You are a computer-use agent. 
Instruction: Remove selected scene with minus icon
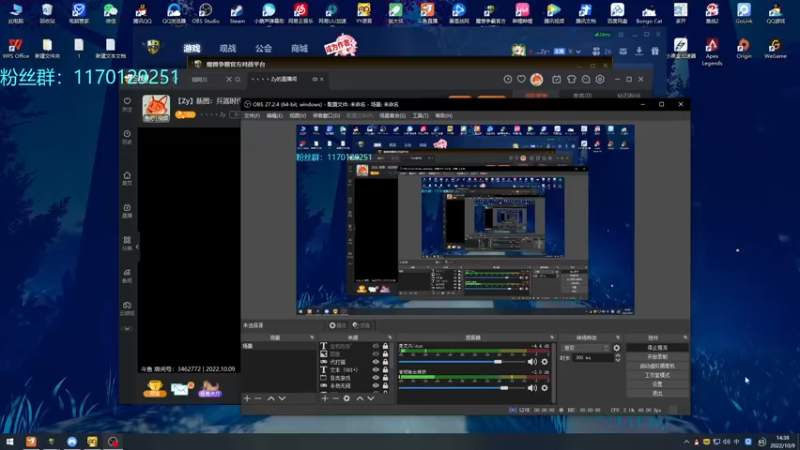(258, 398)
